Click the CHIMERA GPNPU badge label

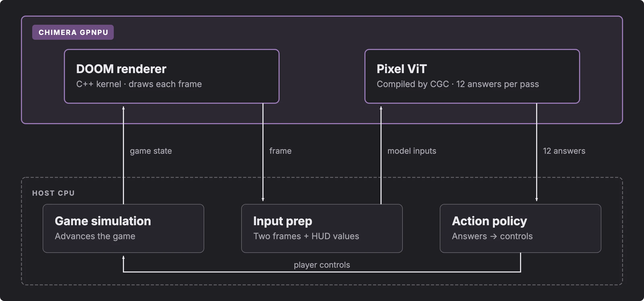[x=73, y=32]
